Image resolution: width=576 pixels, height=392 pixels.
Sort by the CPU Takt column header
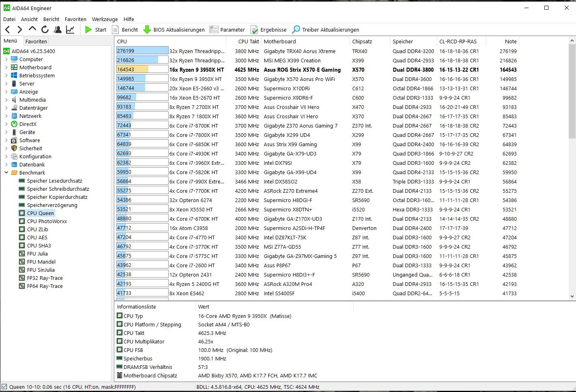[244, 41]
